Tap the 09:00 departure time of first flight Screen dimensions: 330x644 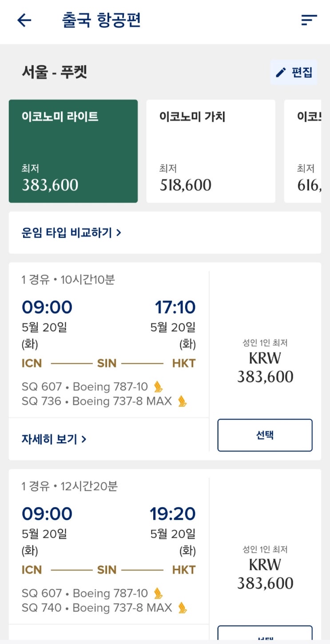(x=47, y=307)
